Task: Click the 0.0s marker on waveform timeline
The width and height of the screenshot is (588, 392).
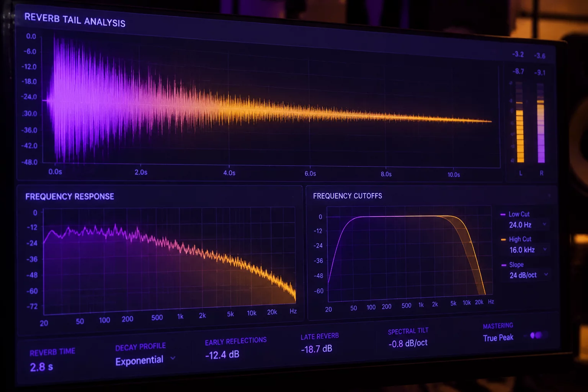Action: (55, 171)
